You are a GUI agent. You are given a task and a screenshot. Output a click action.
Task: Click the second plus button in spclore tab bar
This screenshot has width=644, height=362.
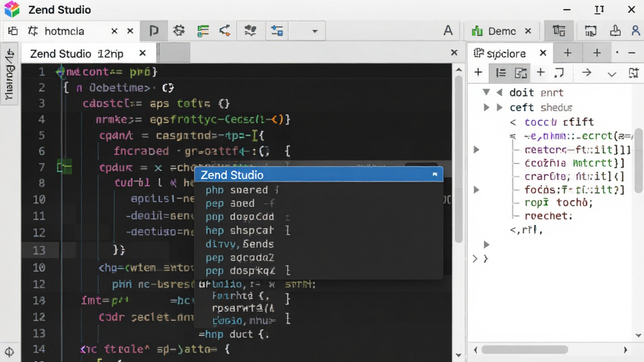[597, 53]
